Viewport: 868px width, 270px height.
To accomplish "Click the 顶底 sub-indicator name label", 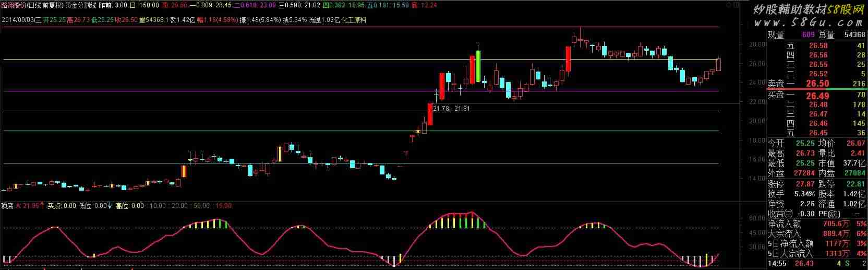I will click(x=7, y=206).
